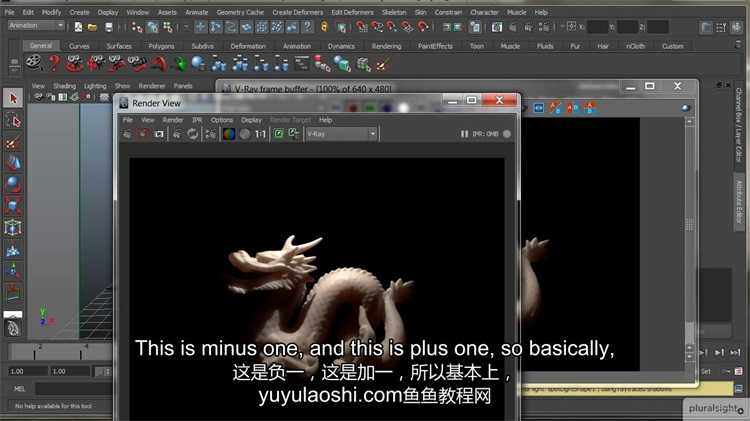Select the Scale tool in the toolbox
The height and width of the screenshot is (421, 750).
point(13,206)
